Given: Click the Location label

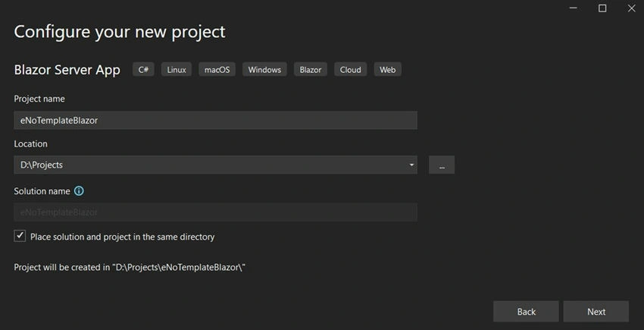Looking at the screenshot, I should pos(30,144).
